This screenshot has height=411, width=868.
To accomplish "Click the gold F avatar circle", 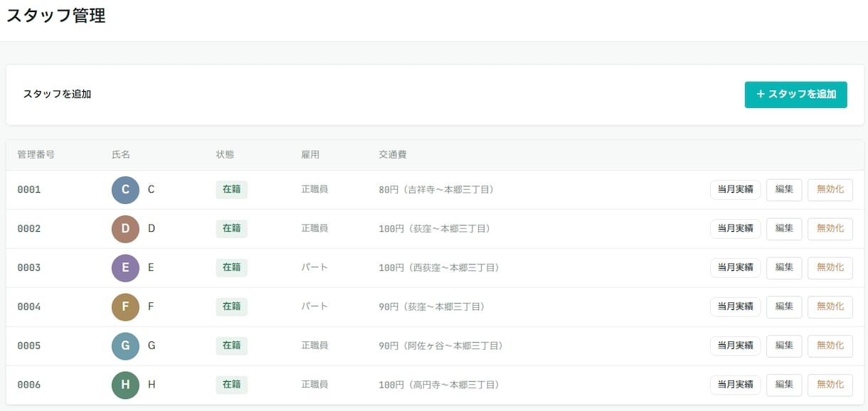I will click(x=125, y=307).
